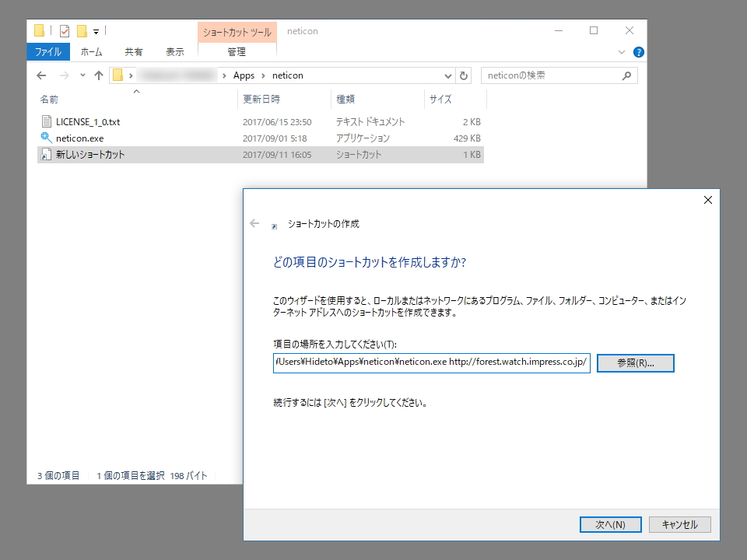Open the LICENSE_1_0.txt file
Viewport: 747px width, 560px height.
[88, 121]
